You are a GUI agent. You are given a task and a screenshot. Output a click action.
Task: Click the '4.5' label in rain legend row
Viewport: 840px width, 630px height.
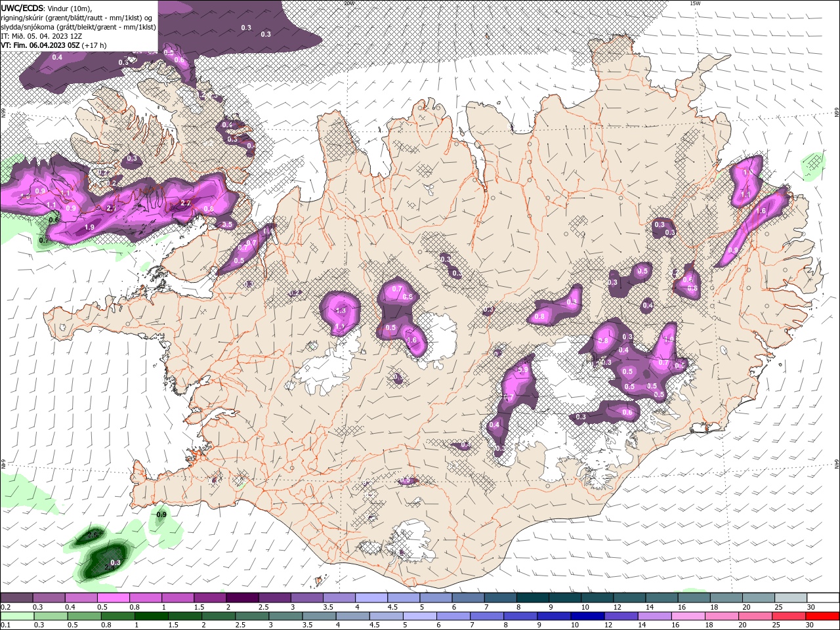tap(375, 625)
